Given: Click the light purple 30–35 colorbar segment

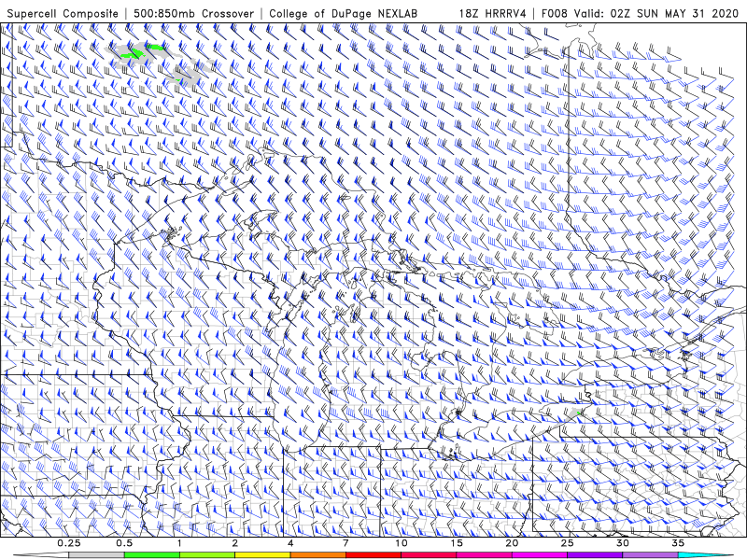Looking at the screenshot, I should click(650, 555).
